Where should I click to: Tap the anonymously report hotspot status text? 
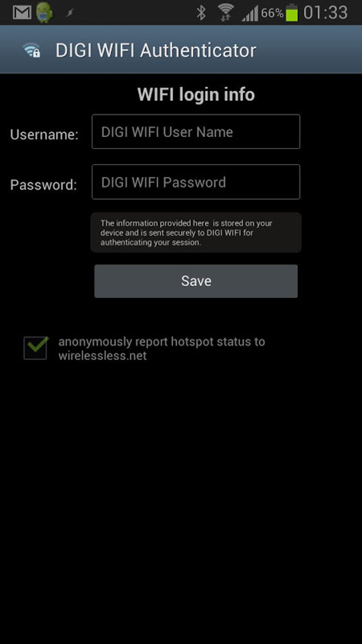(x=161, y=348)
